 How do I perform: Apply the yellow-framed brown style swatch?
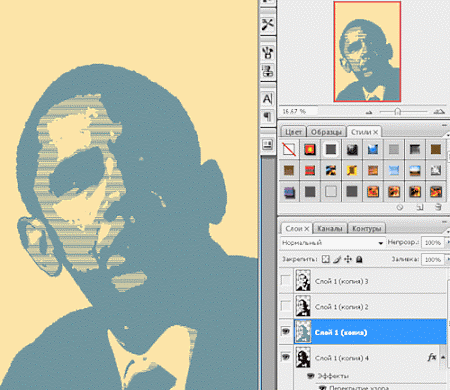pyautogui.click(x=352, y=171)
